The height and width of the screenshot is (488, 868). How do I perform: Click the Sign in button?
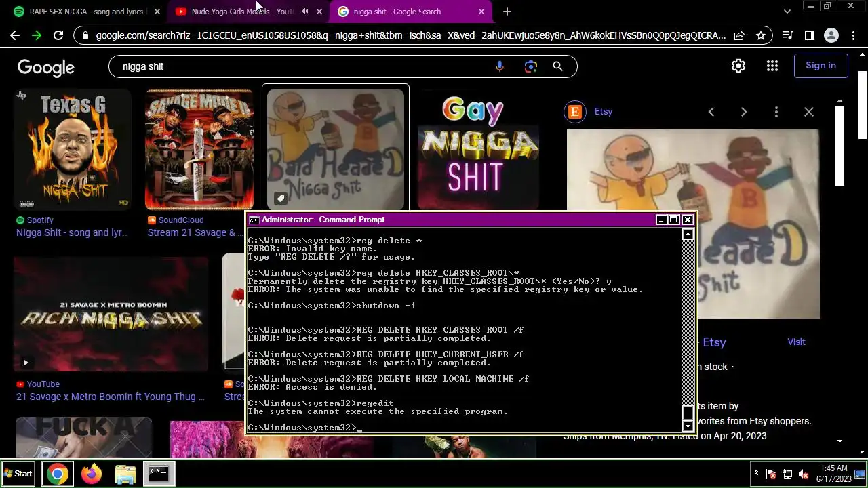pyautogui.click(x=821, y=66)
